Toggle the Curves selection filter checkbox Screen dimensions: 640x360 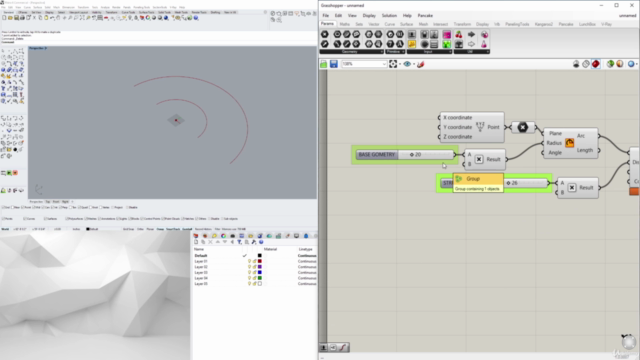click(x=24, y=219)
